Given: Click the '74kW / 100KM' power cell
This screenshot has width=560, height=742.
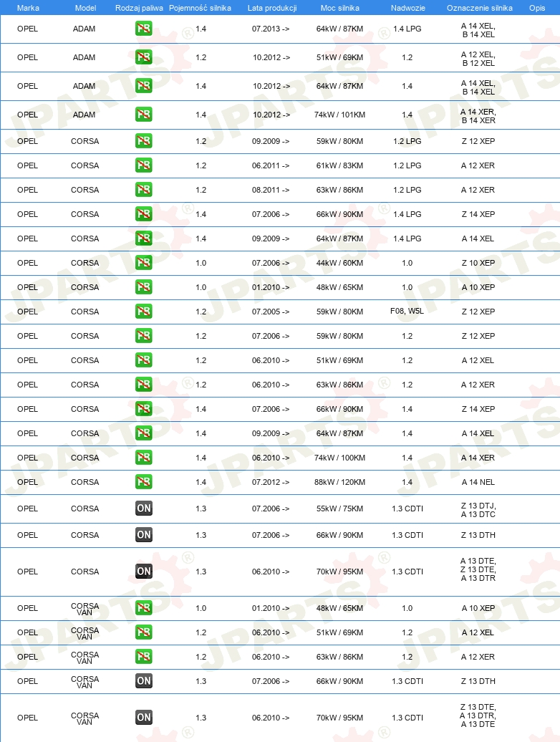Looking at the screenshot, I should [x=339, y=458].
